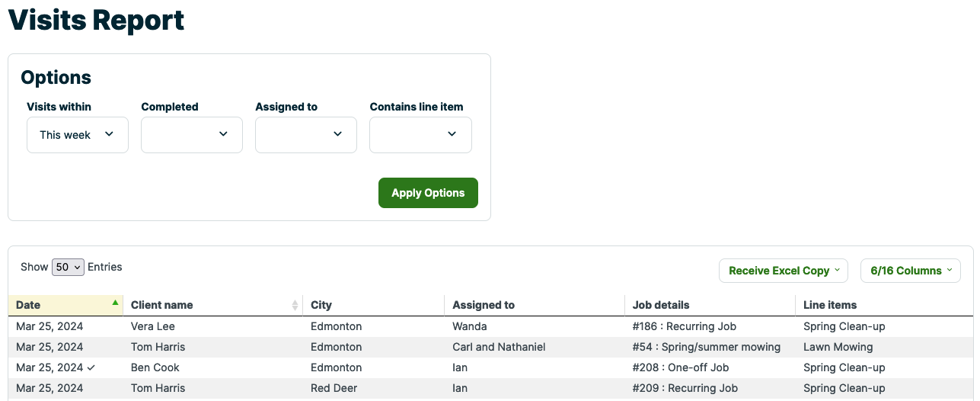Open the Contains line item dropdown
This screenshot has width=980, height=401.
pos(420,135)
